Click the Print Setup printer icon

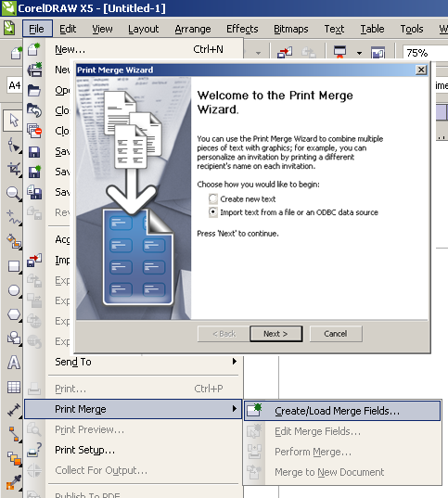(34, 450)
